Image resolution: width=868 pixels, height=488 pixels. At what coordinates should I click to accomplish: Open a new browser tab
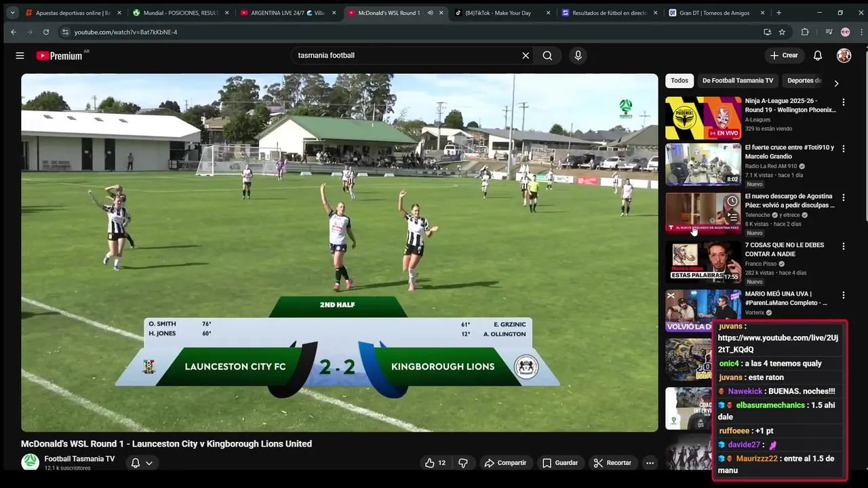coord(778,13)
